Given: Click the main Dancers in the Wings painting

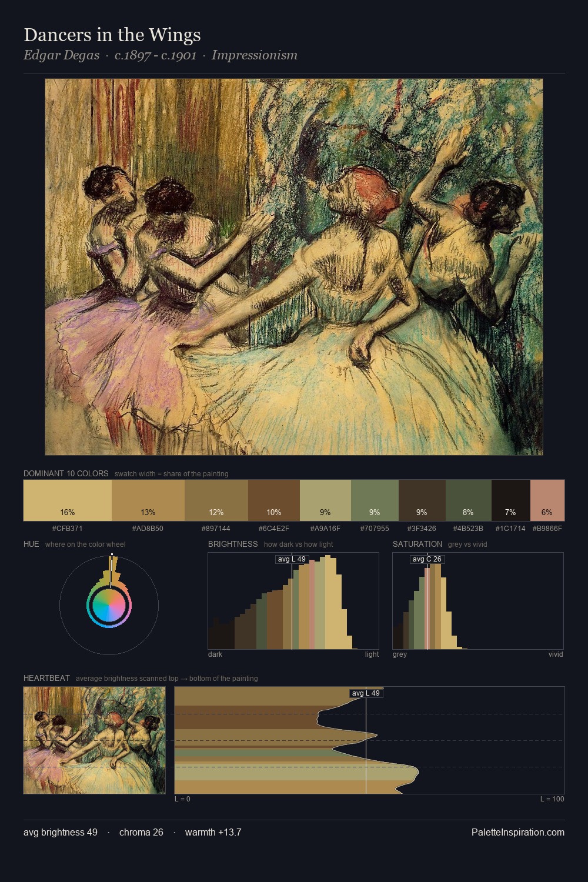Looking at the screenshot, I should click(x=294, y=267).
